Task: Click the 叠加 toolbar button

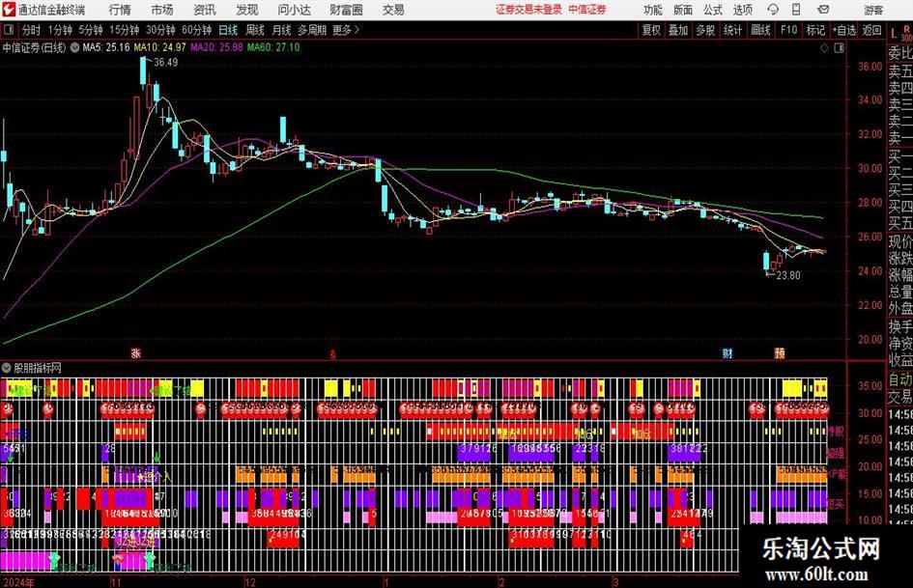Action: click(678, 30)
